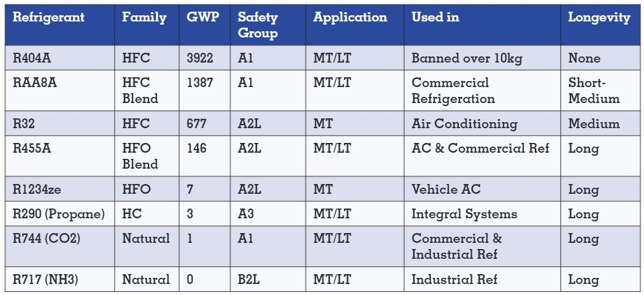The image size is (644, 295).
Task: Select the Safety Group column header
Action: pos(258,25)
